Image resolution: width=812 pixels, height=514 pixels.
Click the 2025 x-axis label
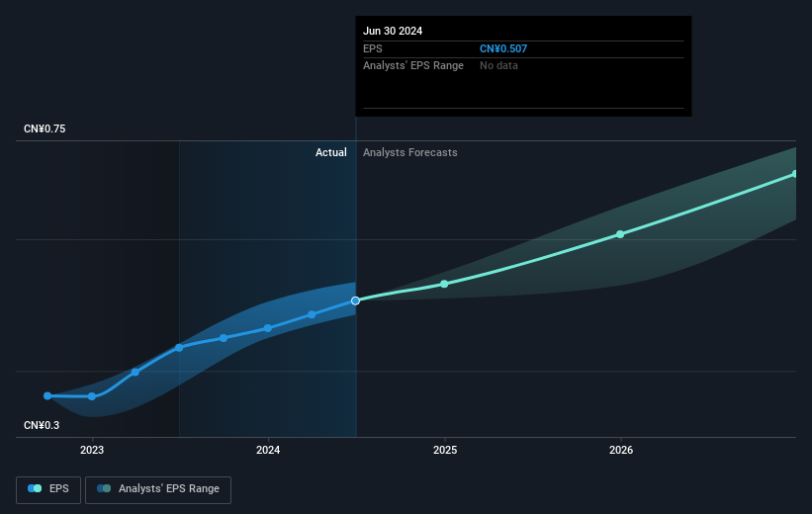[x=445, y=450]
